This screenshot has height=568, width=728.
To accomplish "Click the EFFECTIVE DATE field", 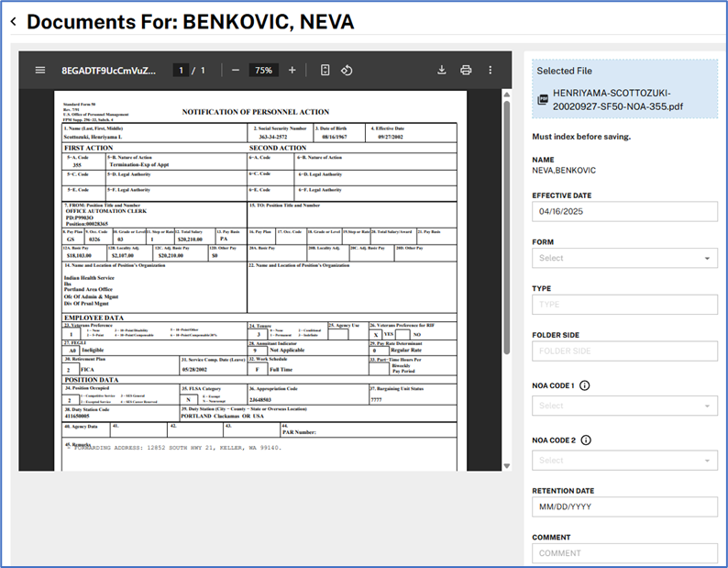I will (x=624, y=211).
